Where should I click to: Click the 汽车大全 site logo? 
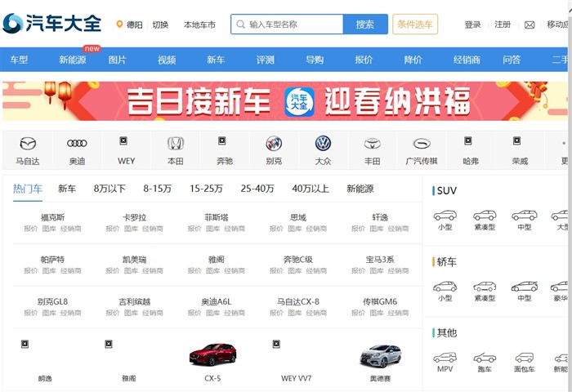coord(51,24)
